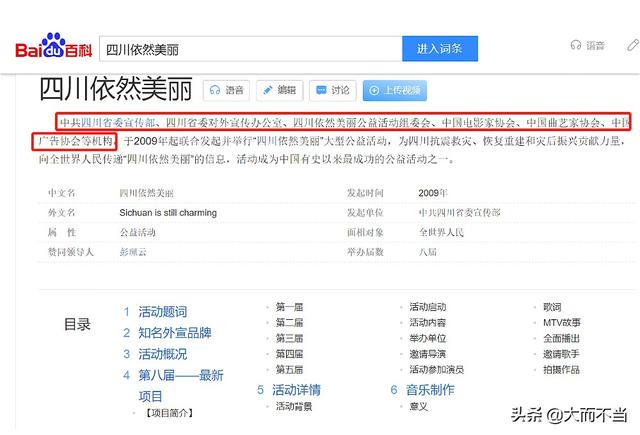Screen dimensions: 640x435
Task: Open the 活动参加演员 catalog entry
Action: [436, 370]
